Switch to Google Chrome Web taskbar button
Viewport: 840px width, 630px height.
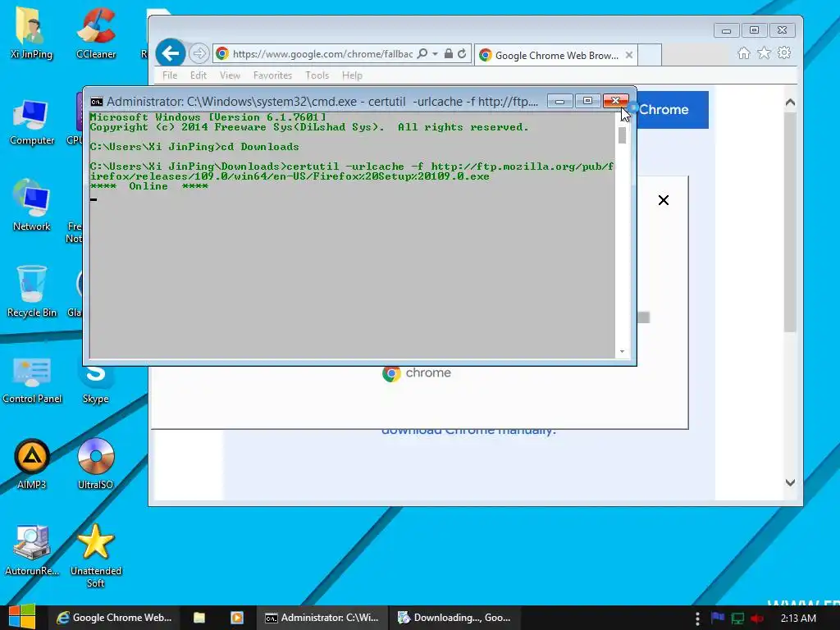click(x=114, y=618)
